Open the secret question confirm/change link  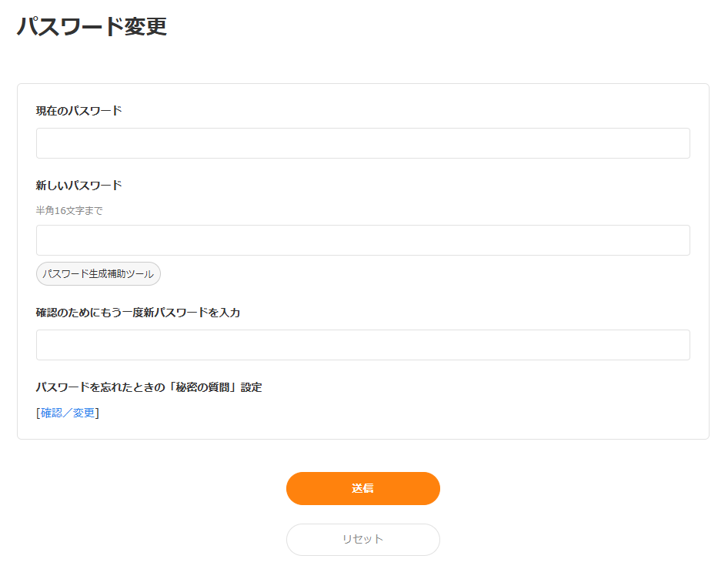coord(68,413)
